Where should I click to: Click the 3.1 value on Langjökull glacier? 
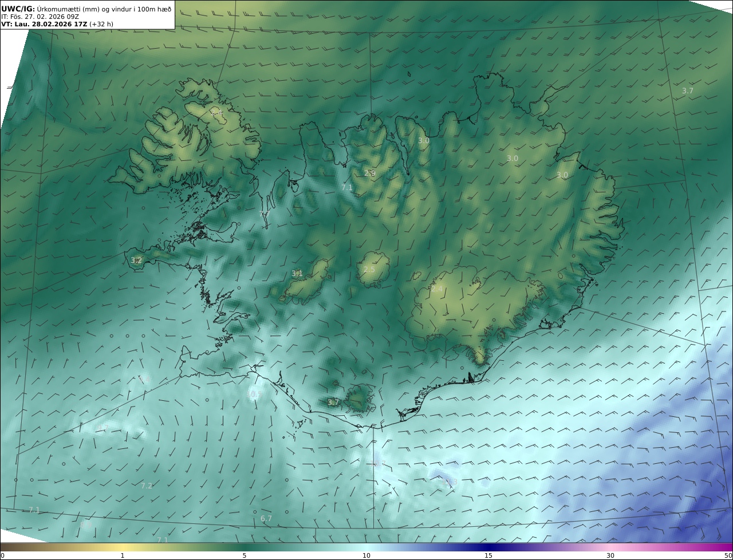(297, 274)
